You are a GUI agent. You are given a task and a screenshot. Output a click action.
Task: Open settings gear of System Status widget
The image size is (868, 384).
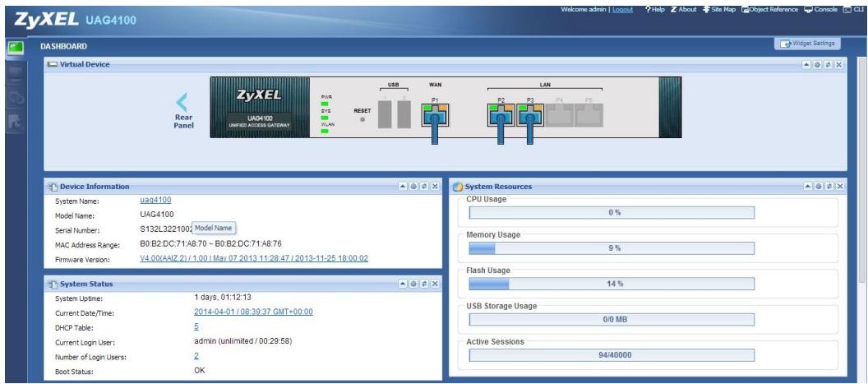[413, 284]
